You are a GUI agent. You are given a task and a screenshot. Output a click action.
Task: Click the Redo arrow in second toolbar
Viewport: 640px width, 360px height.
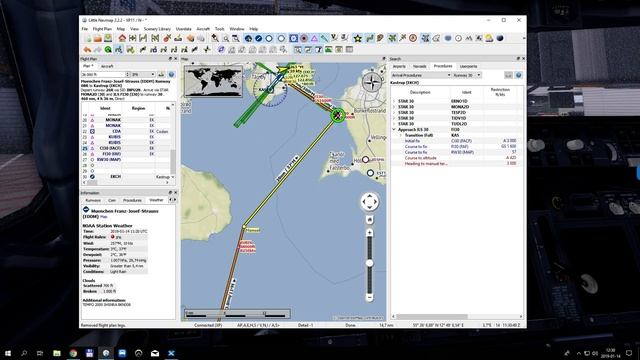(98, 49)
